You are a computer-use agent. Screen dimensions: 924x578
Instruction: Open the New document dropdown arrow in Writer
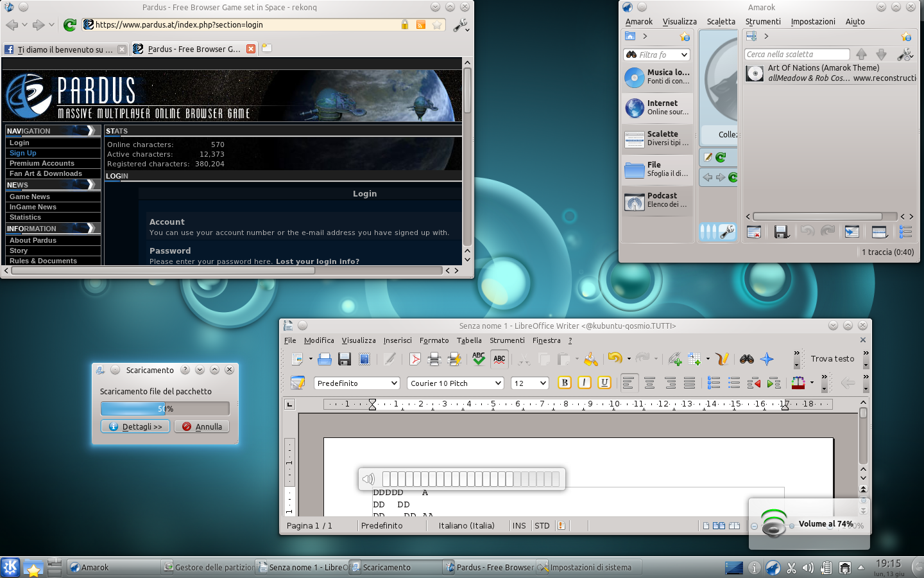point(311,359)
